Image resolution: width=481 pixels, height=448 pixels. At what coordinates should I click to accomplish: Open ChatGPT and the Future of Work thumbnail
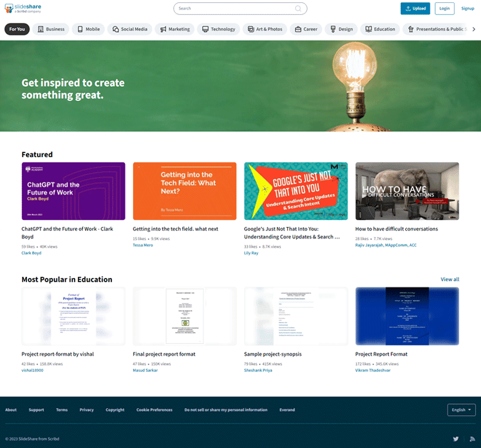click(x=73, y=191)
